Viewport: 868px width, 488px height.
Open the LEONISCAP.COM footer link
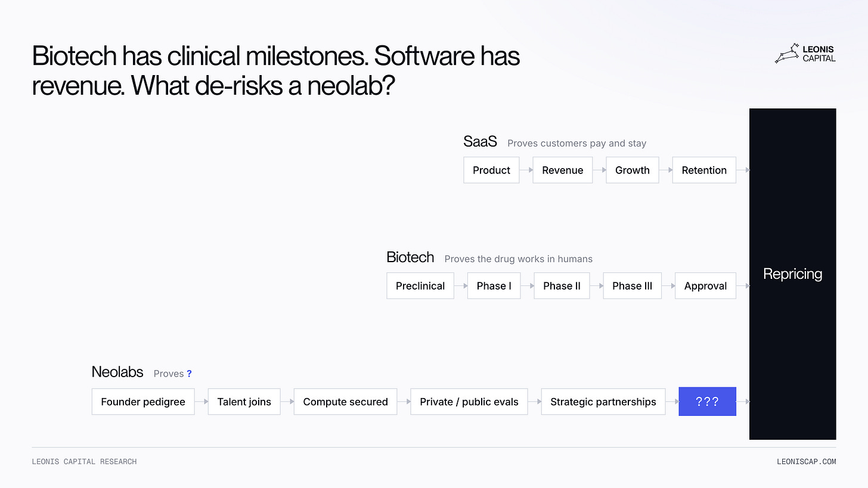click(x=806, y=462)
